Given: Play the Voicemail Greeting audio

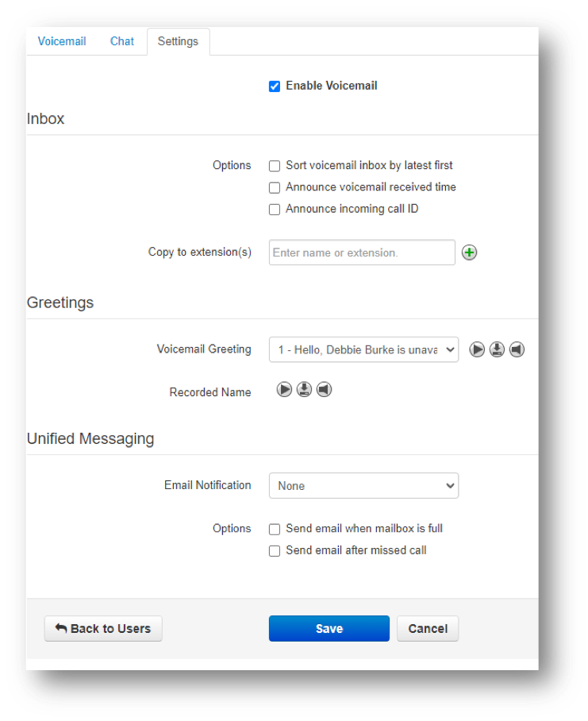Looking at the screenshot, I should tap(477, 349).
